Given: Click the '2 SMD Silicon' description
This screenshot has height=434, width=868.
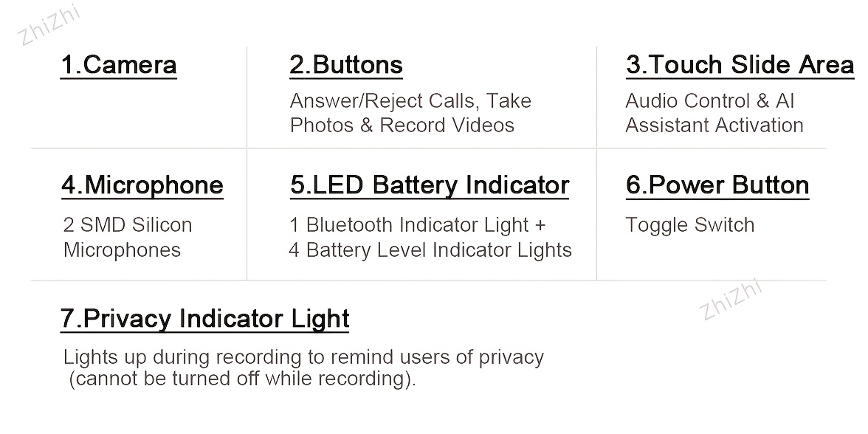Looking at the screenshot, I should (128, 225).
